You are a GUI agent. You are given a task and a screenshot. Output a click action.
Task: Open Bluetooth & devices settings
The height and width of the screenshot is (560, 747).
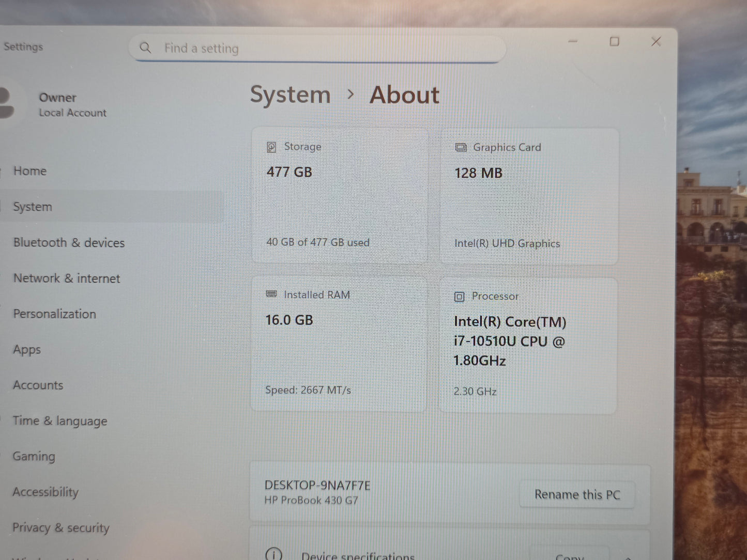click(69, 242)
